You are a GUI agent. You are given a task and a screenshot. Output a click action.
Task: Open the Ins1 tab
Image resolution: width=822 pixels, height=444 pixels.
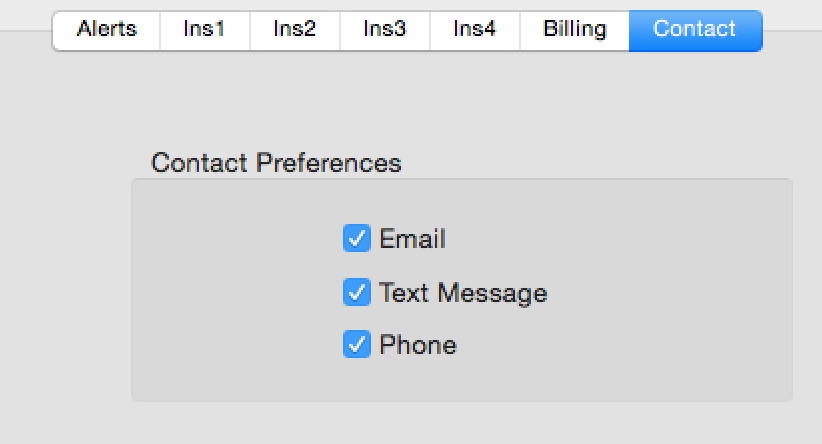204,30
